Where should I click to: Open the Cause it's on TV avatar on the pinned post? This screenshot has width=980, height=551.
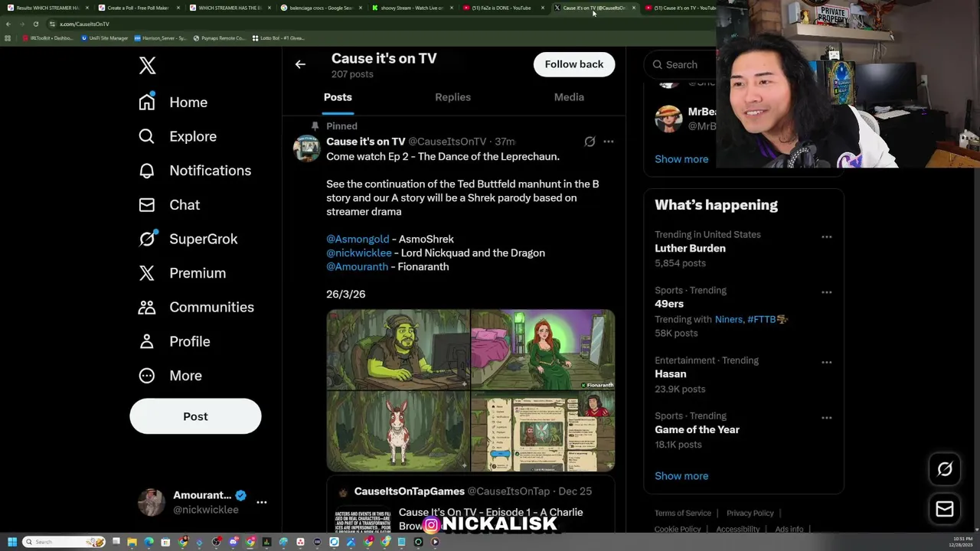click(307, 148)
